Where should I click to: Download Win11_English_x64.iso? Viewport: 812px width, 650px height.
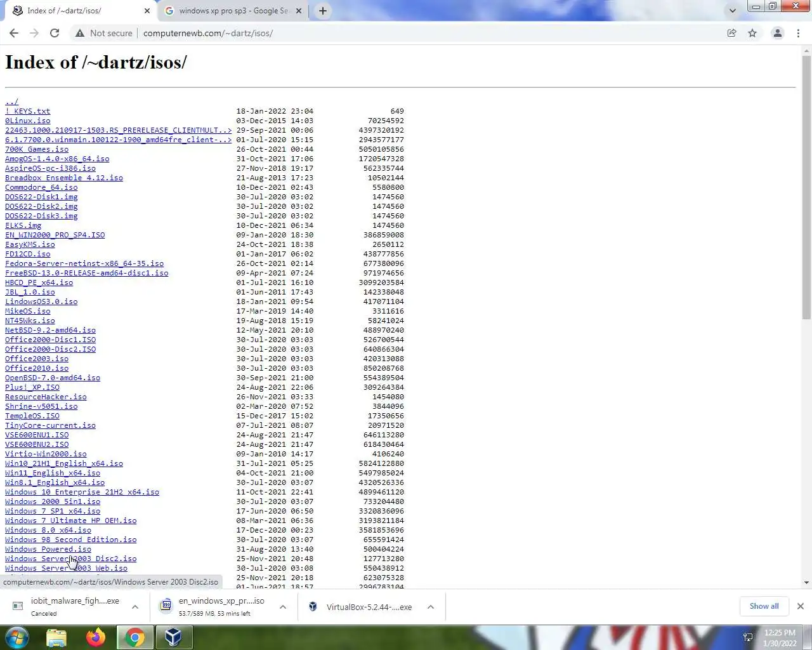coord(53,473)
